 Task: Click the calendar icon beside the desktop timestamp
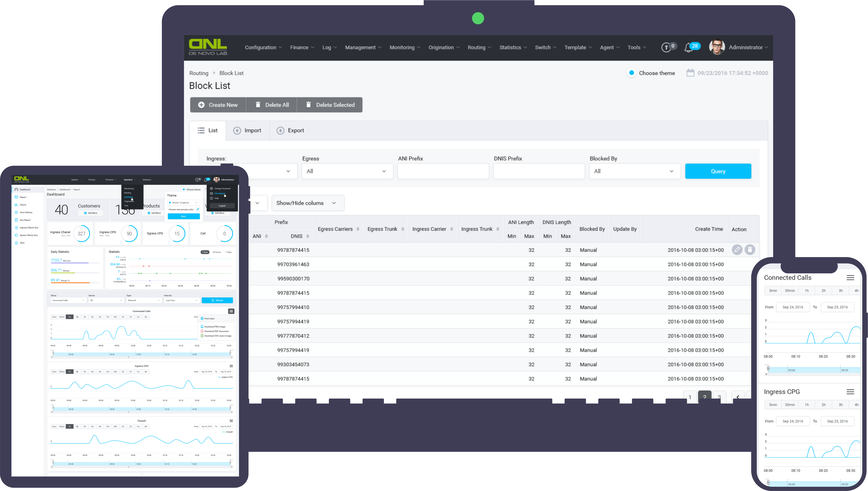(x=690, y=73)
